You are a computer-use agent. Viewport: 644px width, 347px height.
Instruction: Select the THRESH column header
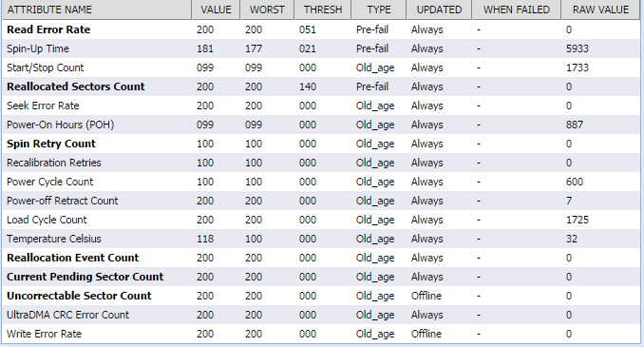pos(323,10)
